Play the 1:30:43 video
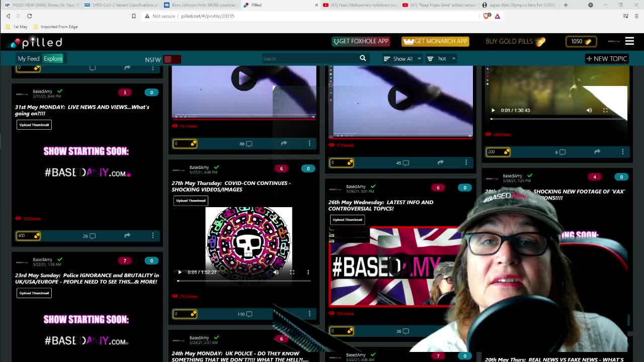 [x=493, y=110]
